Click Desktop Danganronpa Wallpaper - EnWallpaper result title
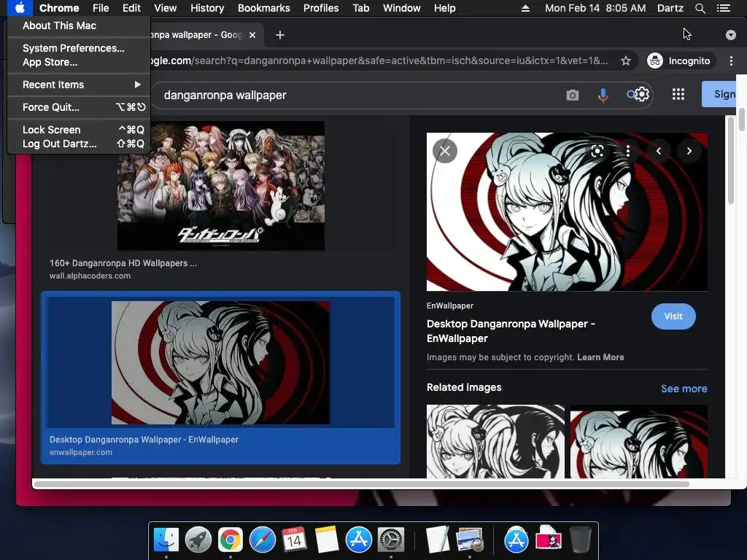 tap(144, 440)
